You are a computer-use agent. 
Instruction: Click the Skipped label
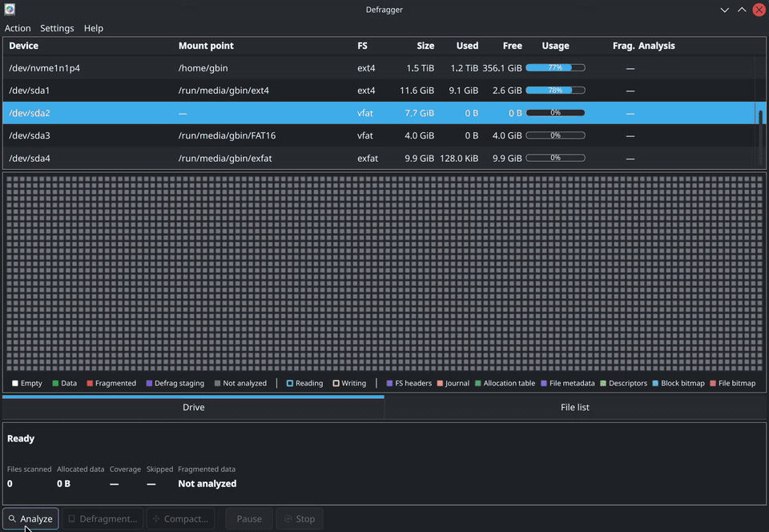click(x=160, y=470)
